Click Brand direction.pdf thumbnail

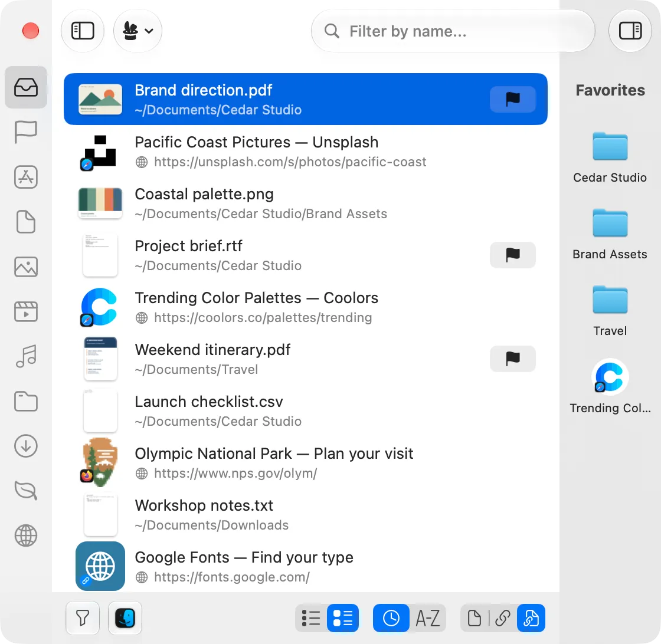pos(100,99)
